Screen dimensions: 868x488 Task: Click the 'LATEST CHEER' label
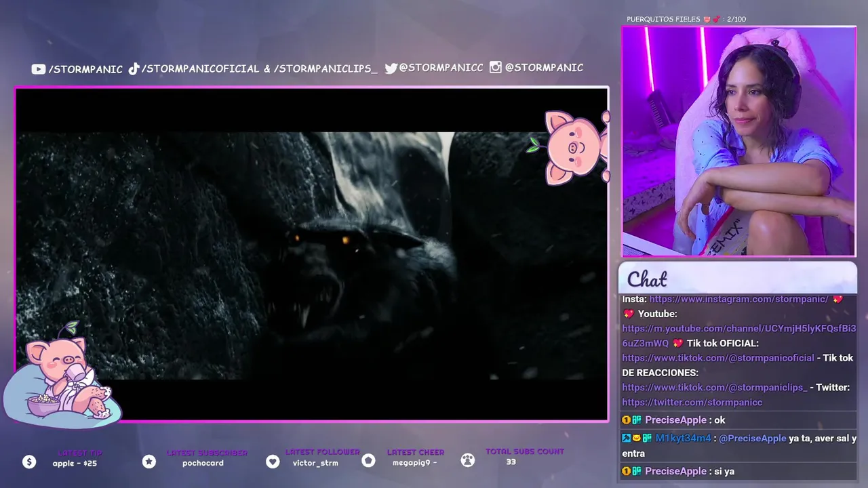point(416,452)
